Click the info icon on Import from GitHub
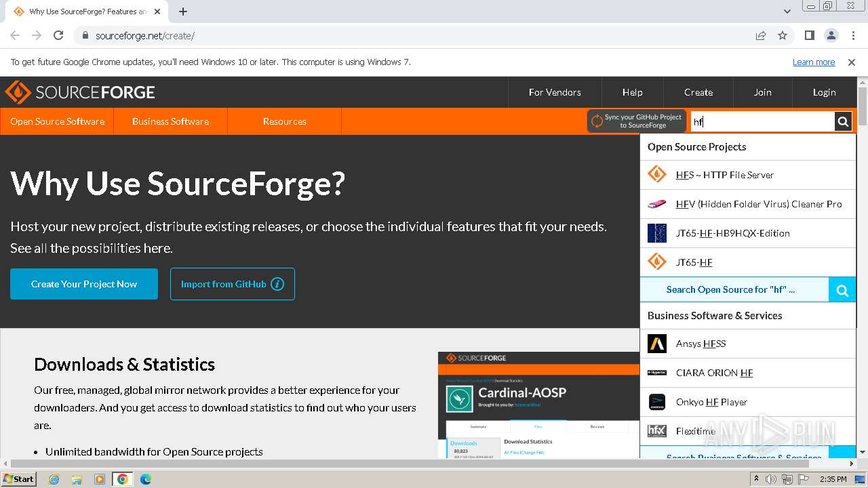Screen dimensions: 868x488 click(277, 284)
